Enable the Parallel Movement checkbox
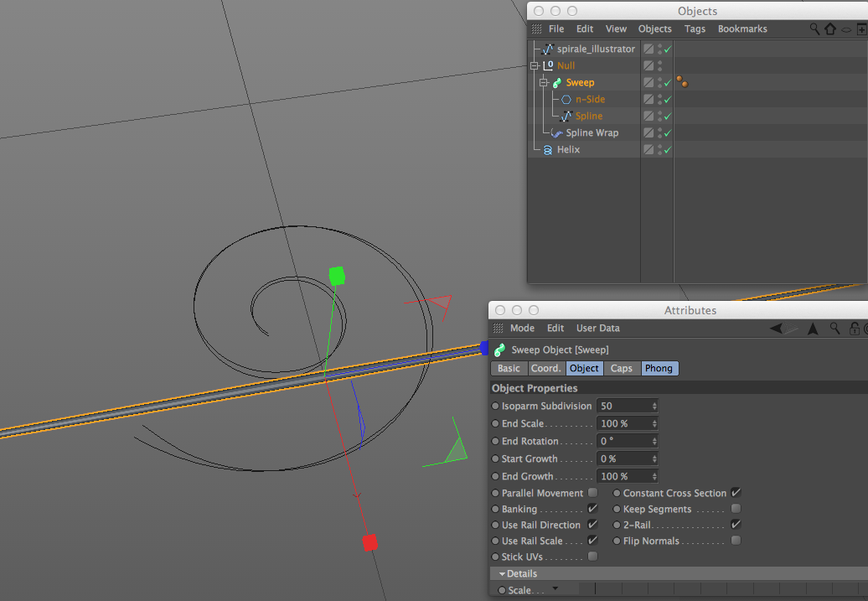868x601 pixels. [x=593, y=492]
